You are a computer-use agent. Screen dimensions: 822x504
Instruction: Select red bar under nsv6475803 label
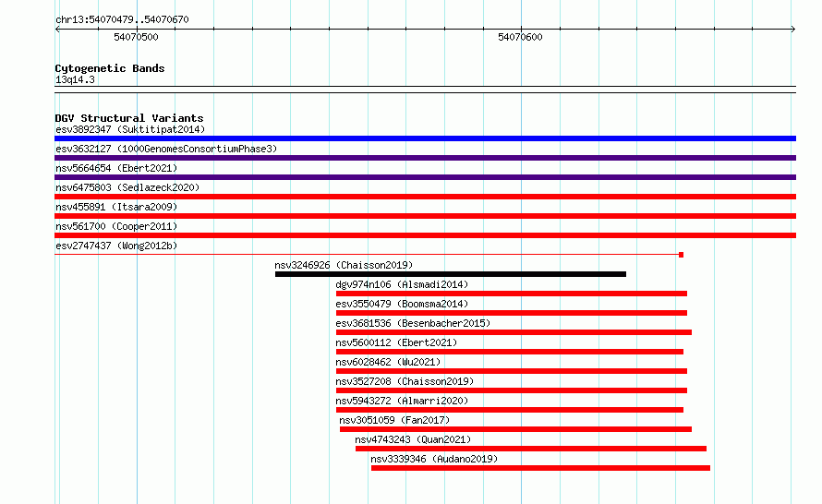(x=425, y=197)
